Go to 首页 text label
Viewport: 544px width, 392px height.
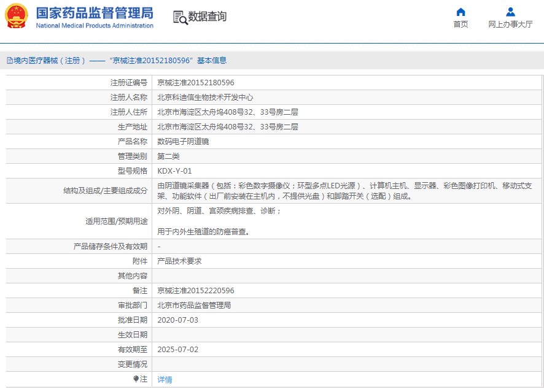click(x=460, y=25)
